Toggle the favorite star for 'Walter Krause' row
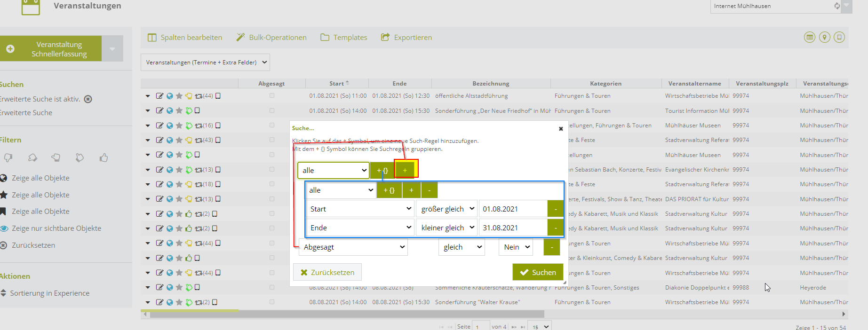 tap(179, 302)
